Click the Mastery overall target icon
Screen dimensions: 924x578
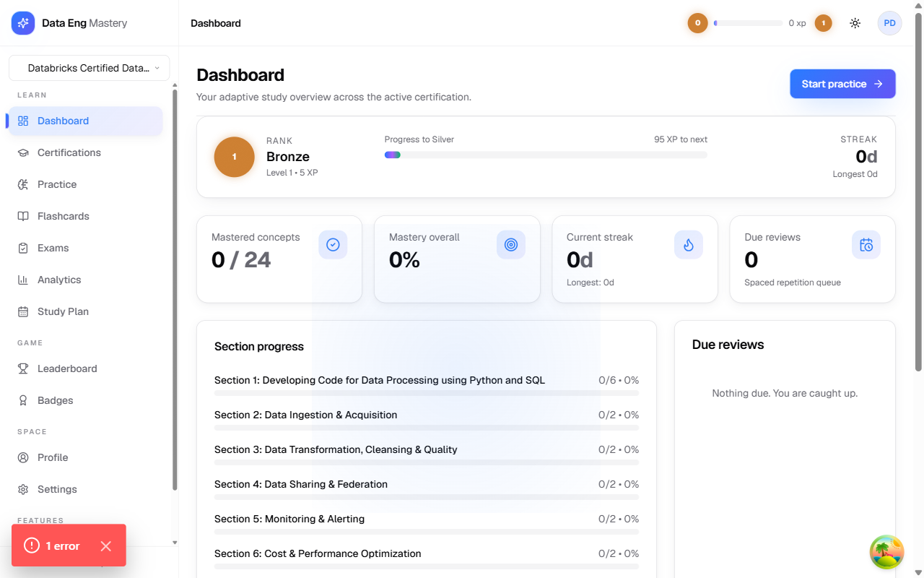511,245
